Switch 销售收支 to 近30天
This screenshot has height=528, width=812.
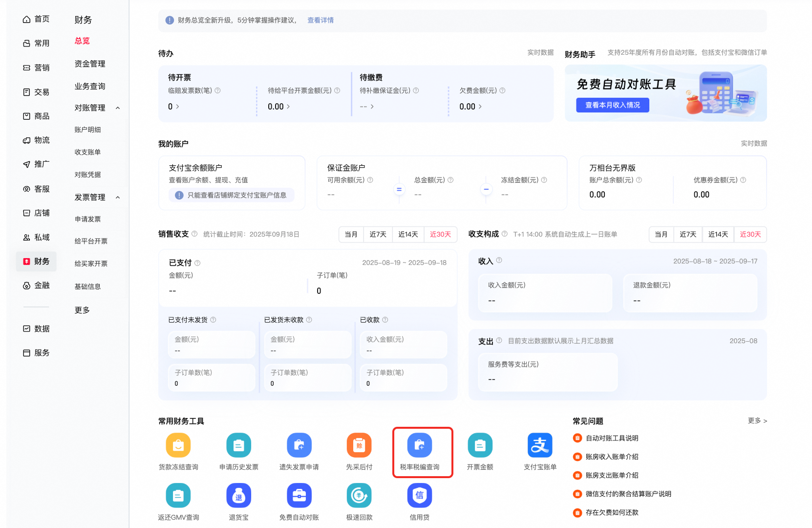(x=441, y=235)
